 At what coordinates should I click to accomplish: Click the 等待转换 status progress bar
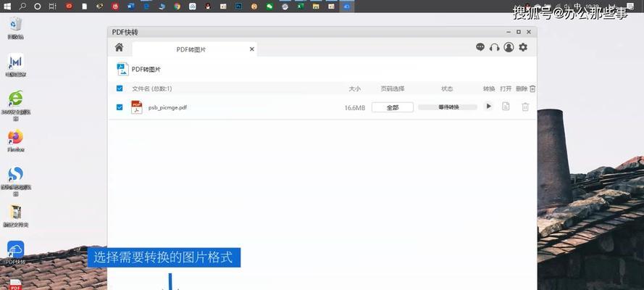pyautogui.click(x=448, y=107)
